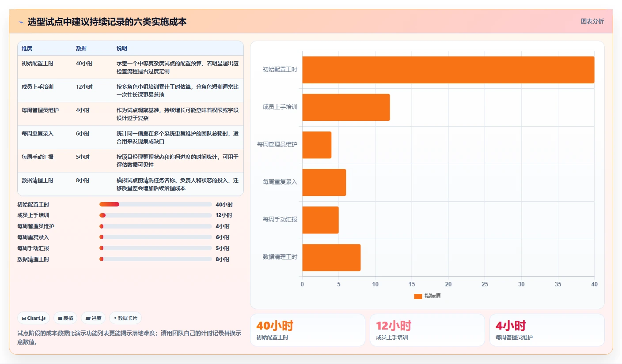Click the 成员上手培训 chart bar
Screen dimensions: 622x364
[346, 107]
